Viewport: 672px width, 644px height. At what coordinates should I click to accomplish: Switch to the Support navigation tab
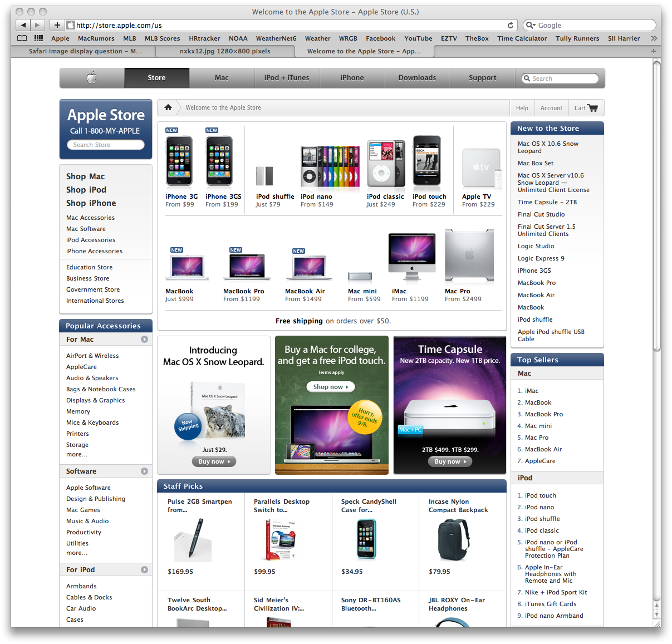click(482, 78)
